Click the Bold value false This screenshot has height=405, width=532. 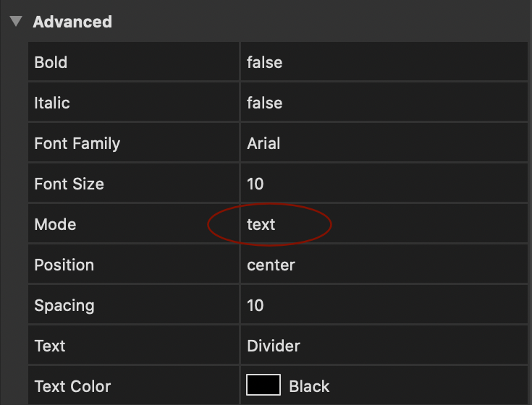264,62
